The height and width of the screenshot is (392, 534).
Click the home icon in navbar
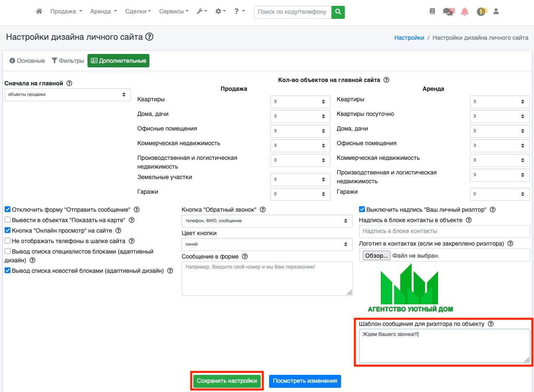(x=39, y=12)
